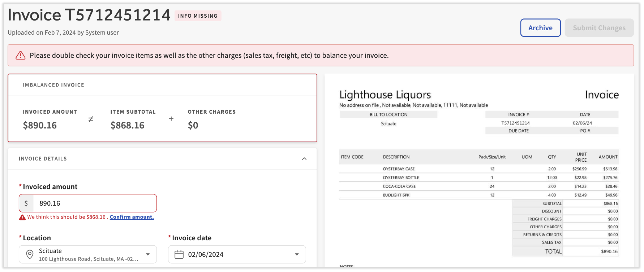Click the plus symbol before Other Charges
Screen dimensions: 644x272
[x=171, y=119]
